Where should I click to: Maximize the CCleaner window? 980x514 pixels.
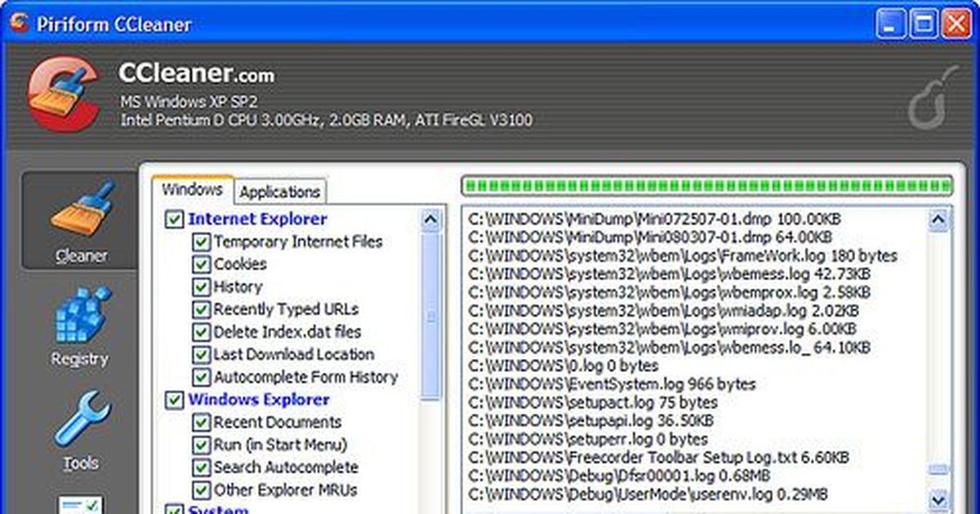tap(924, 24)
